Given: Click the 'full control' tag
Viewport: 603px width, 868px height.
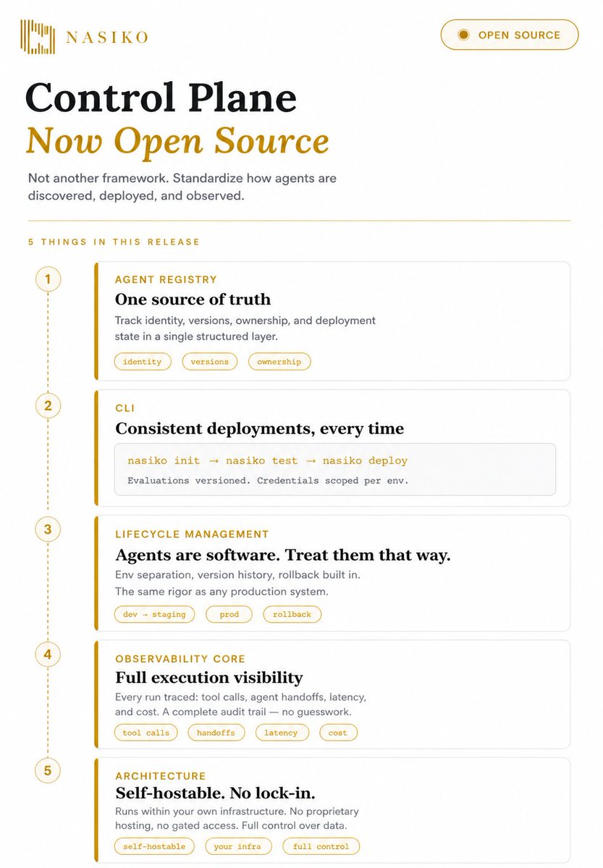Looking at the screenshot, I should pyautogui.click(x=321, y=846).
